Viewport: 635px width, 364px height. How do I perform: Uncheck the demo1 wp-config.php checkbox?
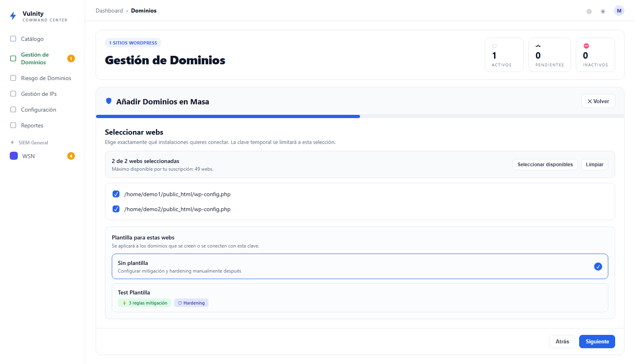click(x=116, y=194)
